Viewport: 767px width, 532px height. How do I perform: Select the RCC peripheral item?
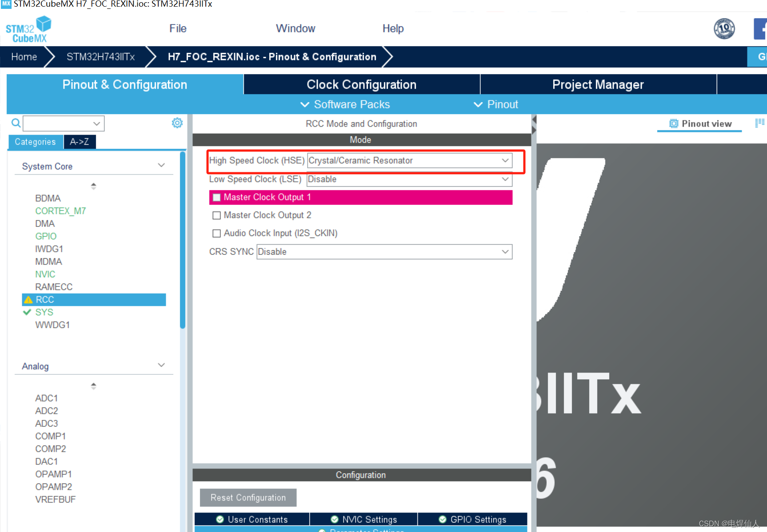[94, 300]
